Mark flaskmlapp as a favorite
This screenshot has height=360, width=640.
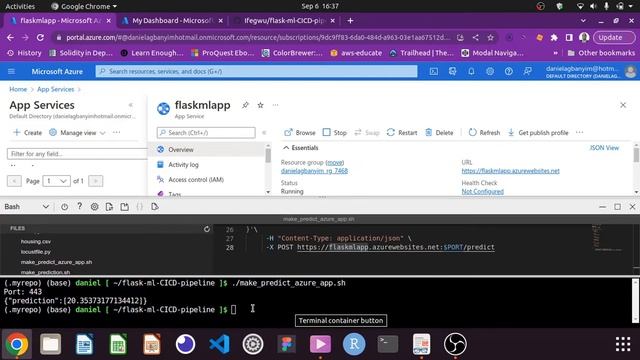pos(260,105)
